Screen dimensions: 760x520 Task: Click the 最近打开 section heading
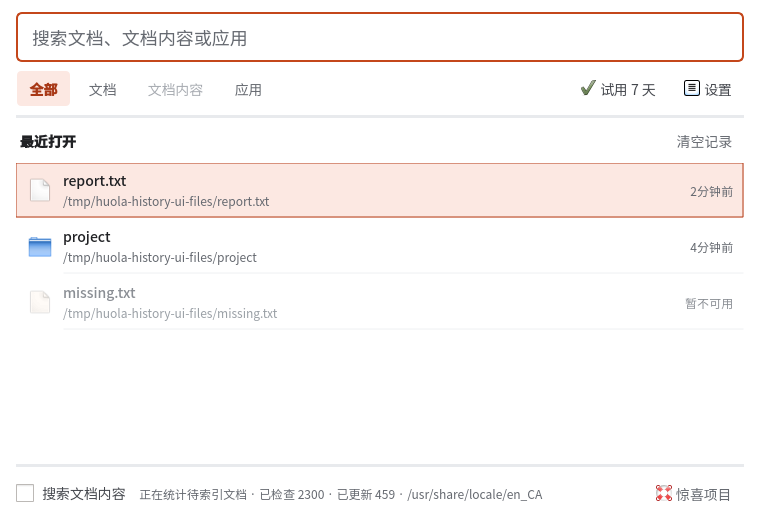(x=48, y=142)
